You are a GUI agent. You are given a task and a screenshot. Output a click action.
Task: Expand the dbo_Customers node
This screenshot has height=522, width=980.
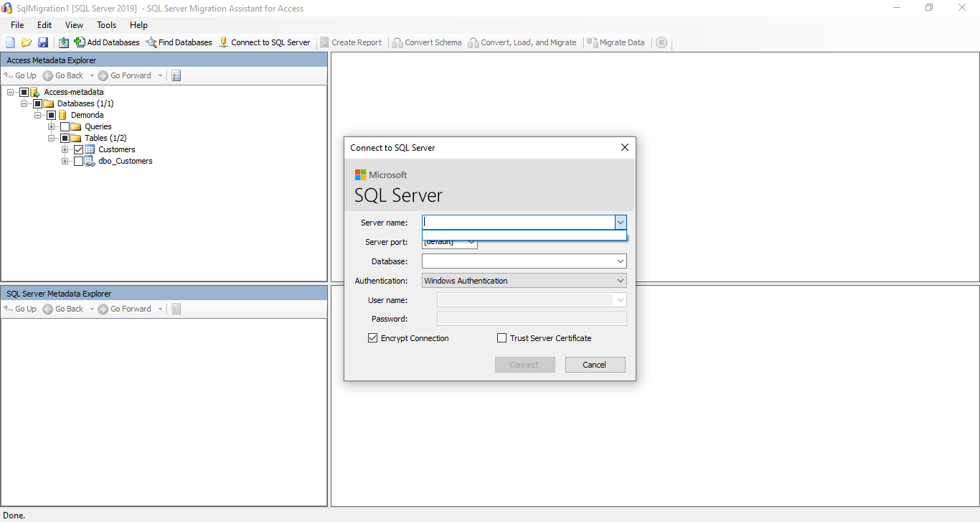[x=65, y=161]
